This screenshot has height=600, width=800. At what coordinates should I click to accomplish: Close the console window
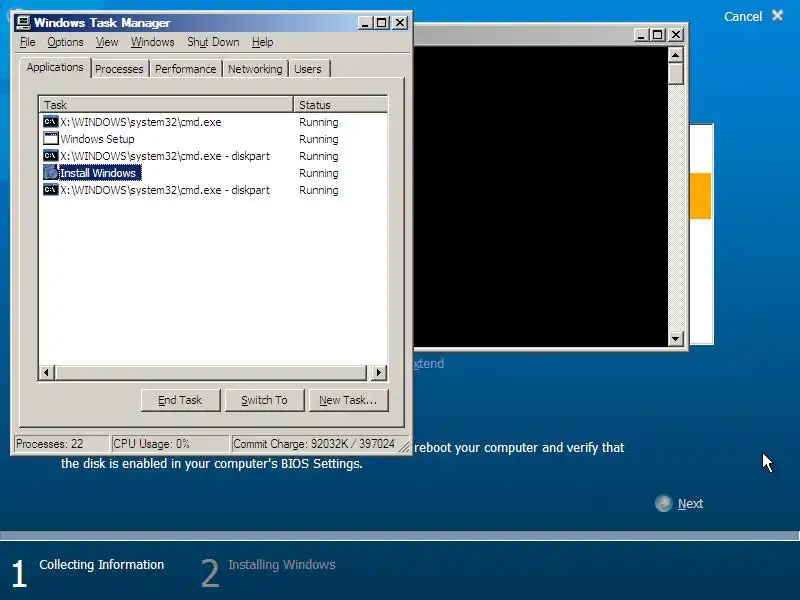pos(676,35)
